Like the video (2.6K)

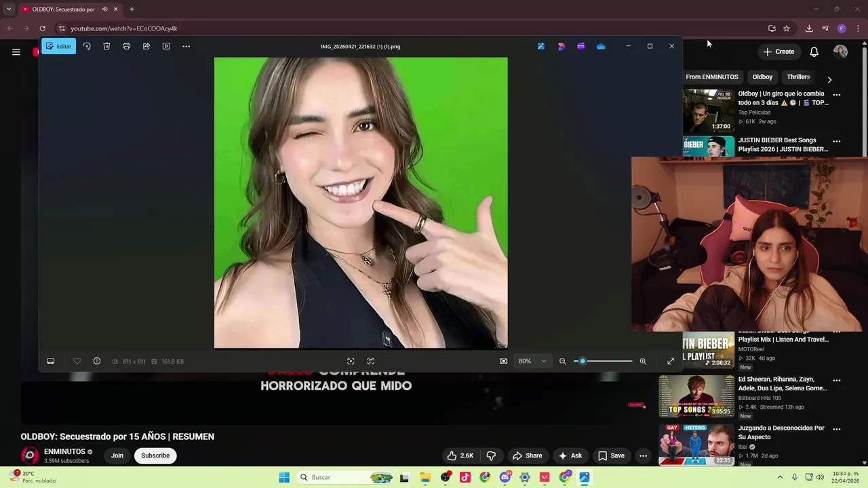(461, 455)
